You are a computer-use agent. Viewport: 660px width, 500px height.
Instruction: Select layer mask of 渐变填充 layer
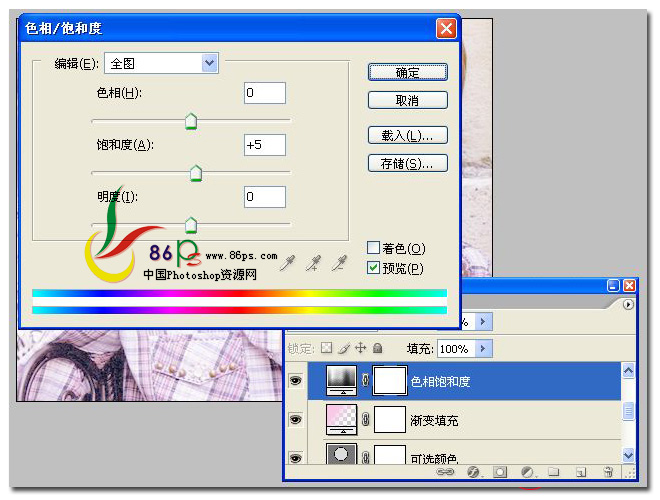tap(390, 419)
